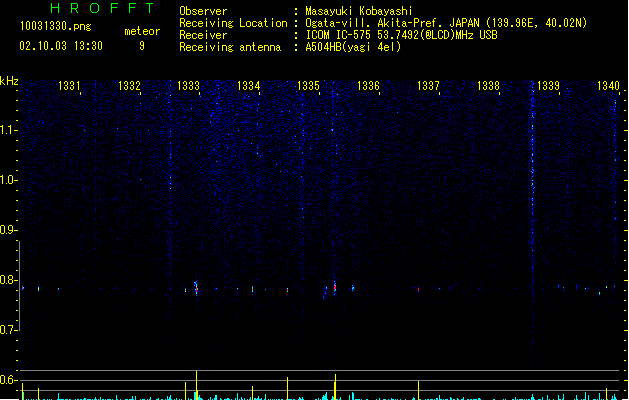The width and height of the screenshot is (629, 400).
Task: Click the 1335 time marker
Action: 308,86
